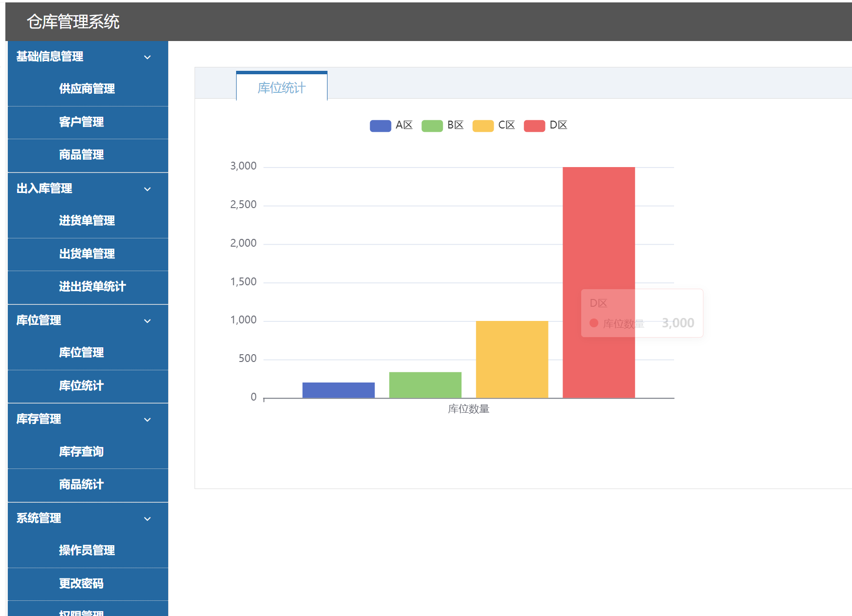The image size is (852, 616).
Task: Select 出货单管理 menu item
Action: coord(87,254)
